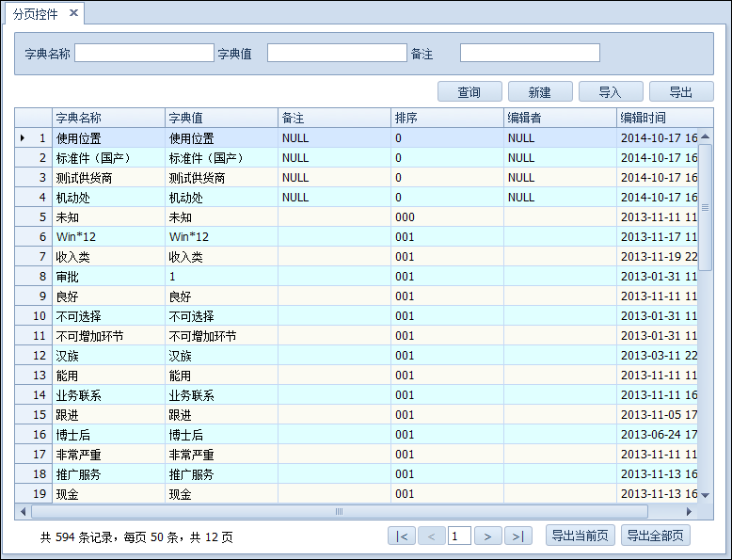Click 导出全部页 button

pyautogui.click(x=656, y=536)
